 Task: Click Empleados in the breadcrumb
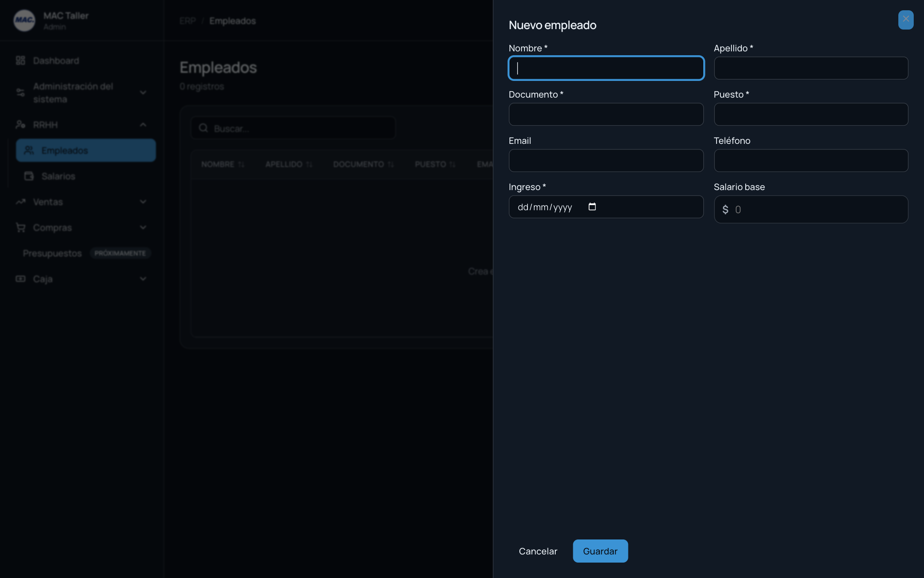[x=232, y=21]
